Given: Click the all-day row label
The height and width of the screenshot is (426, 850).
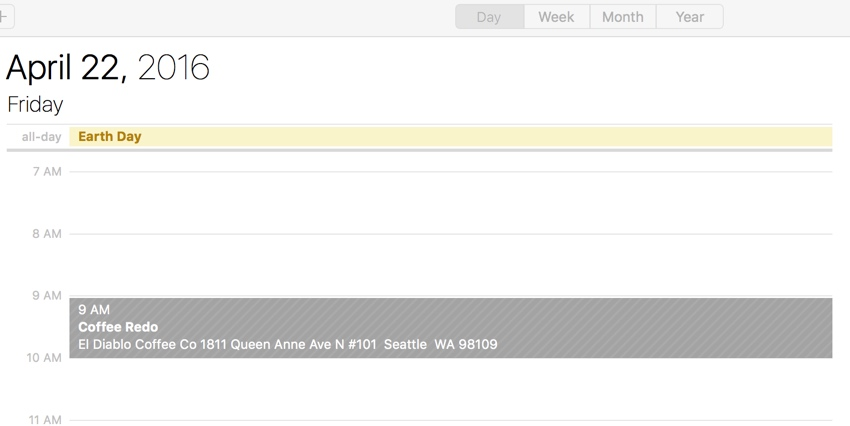Looking at the screenshot, I should 41,137.
